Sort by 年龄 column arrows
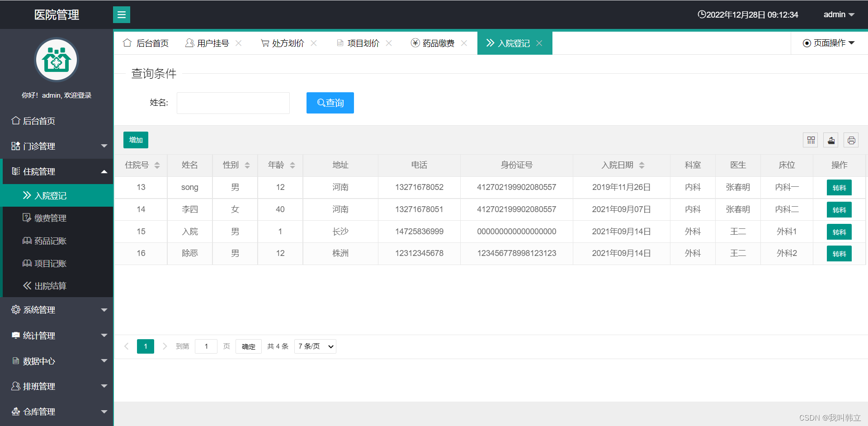This screenshot has width=868, height=426. [292, 165]
